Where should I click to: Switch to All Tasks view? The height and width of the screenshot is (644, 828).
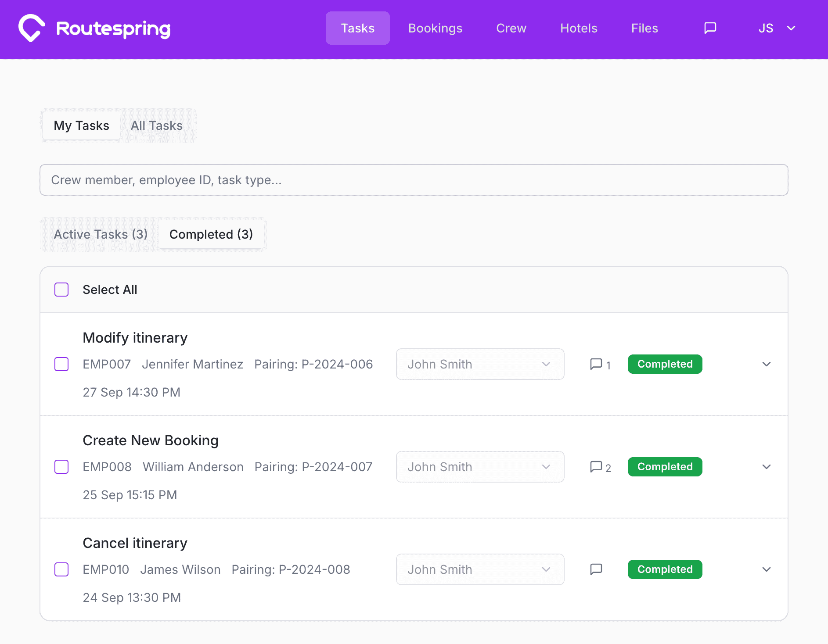156,125
